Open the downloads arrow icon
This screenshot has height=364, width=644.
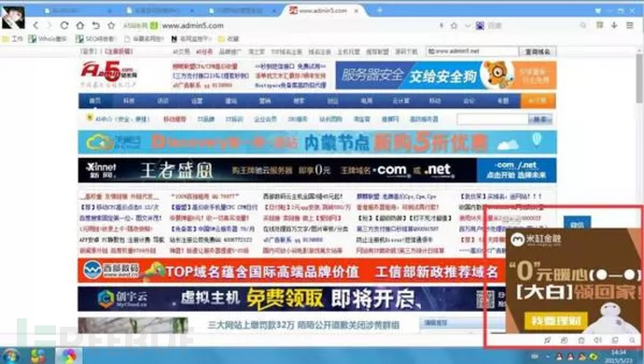(x=614, y=25)
